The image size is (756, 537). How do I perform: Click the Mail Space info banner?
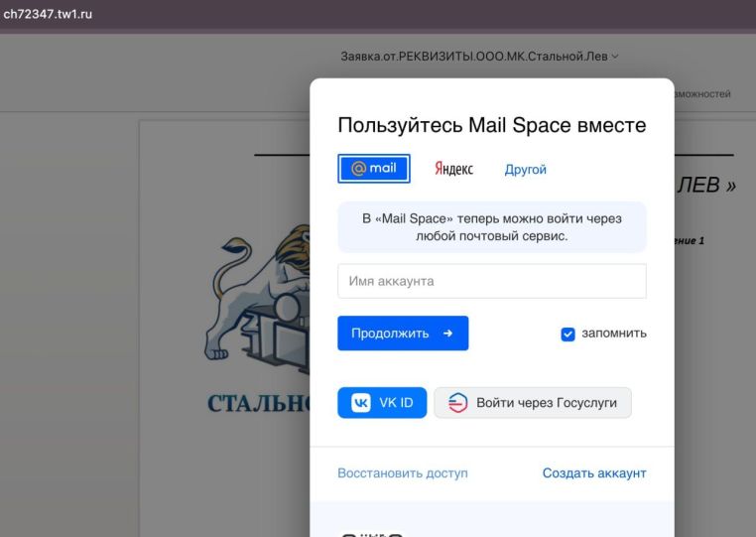491,227
